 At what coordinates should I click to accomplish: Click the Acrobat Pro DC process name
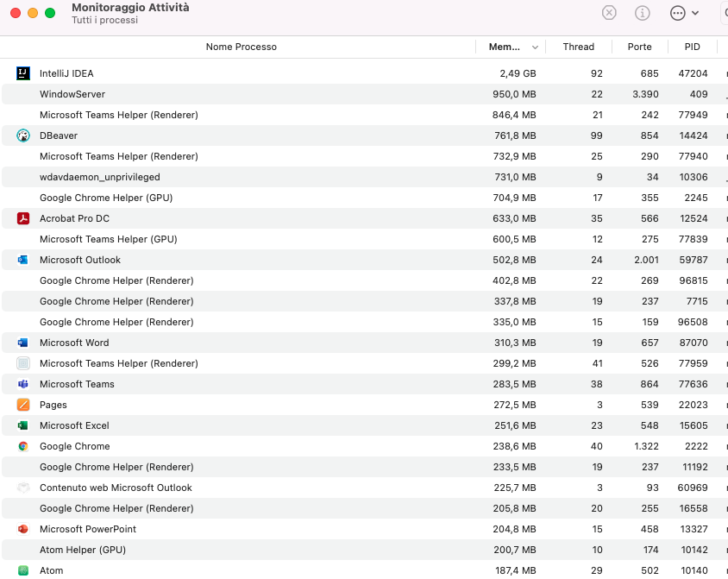[x=74, y=218]
